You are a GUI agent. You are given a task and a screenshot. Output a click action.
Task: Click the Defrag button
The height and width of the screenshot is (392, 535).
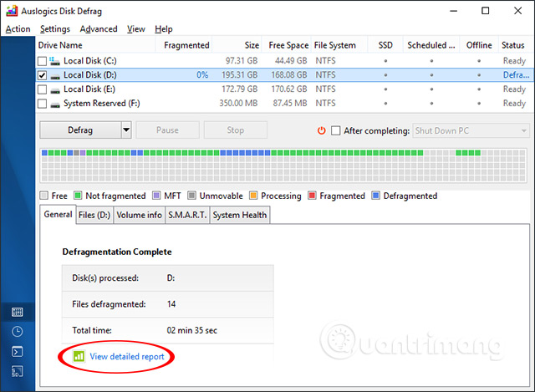pyautogui.click(x=80, y=130)
